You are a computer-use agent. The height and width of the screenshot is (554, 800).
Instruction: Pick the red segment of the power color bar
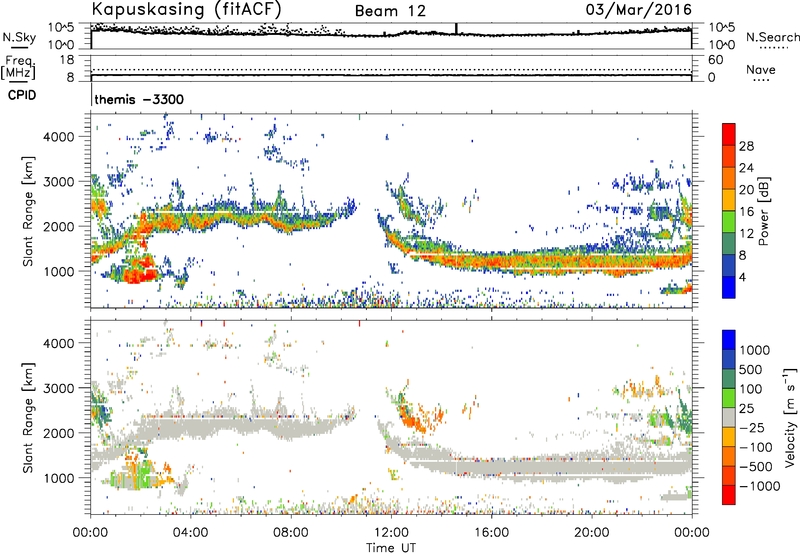tap(729, 134)
